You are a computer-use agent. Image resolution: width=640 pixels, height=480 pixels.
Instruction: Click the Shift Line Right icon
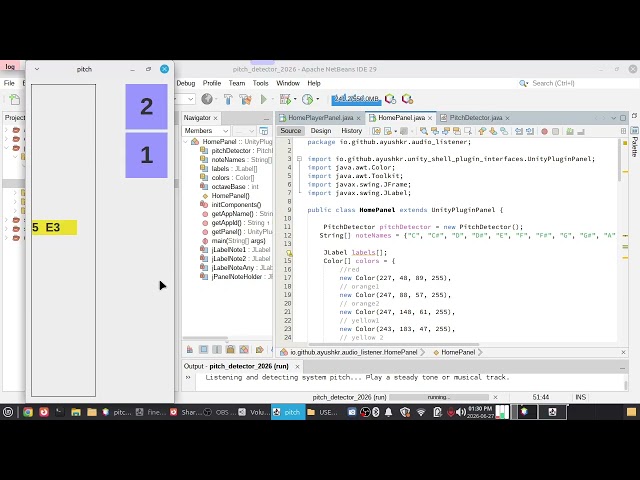click(x=530, y=131)
